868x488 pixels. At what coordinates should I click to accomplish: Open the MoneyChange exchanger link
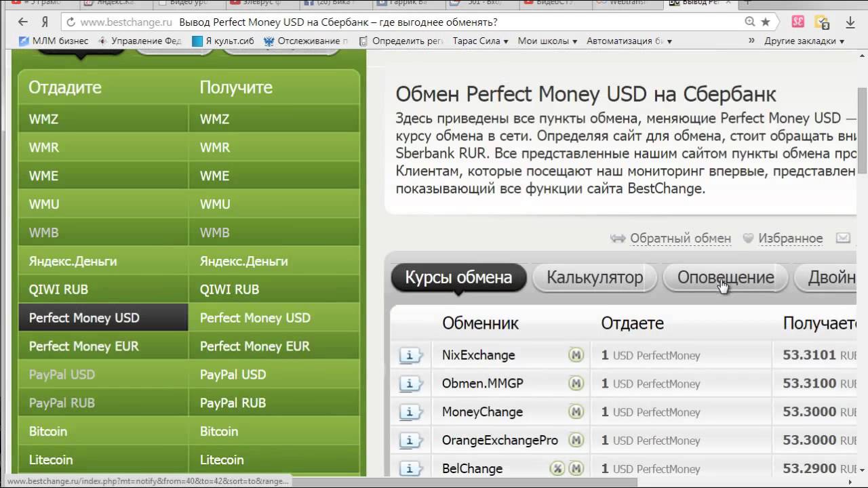tap(482, 412)
